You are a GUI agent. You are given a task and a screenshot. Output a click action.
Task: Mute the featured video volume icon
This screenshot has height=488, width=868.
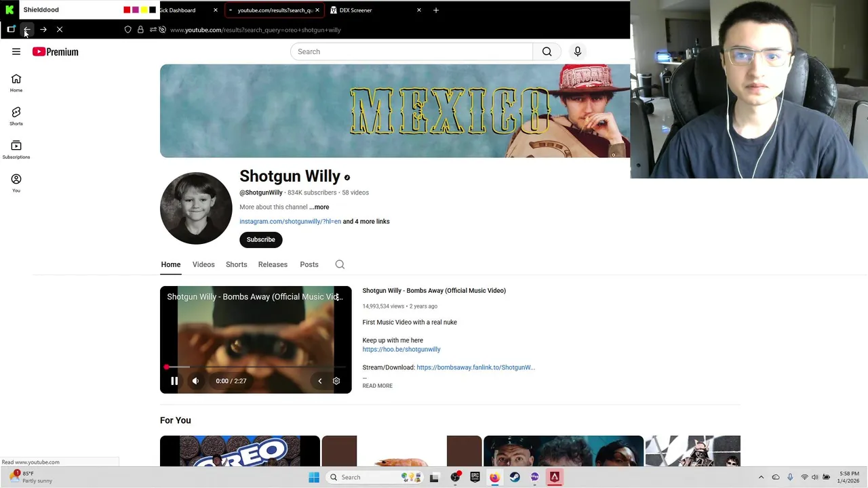coord(195,381)
